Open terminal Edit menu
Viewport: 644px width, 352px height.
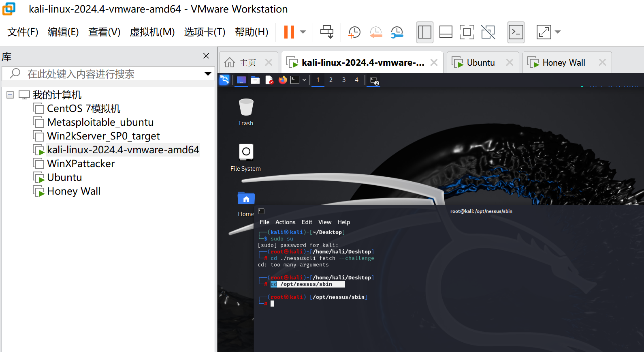tap(307, 222)
